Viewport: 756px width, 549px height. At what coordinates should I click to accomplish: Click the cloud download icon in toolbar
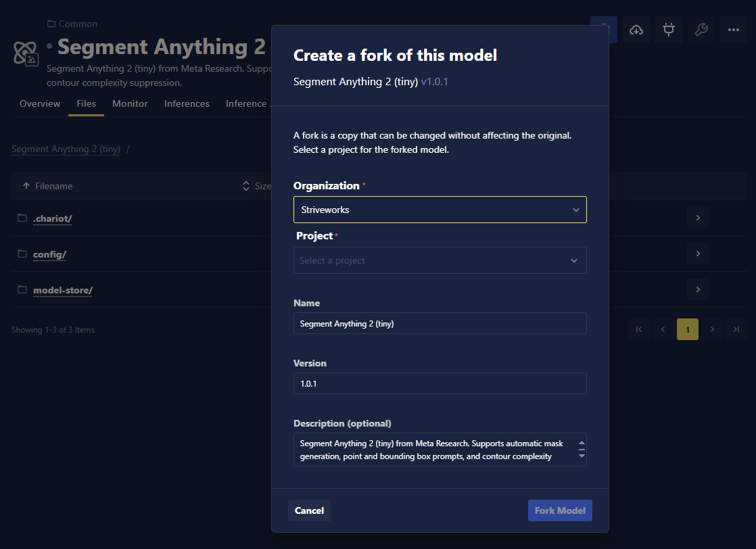click(636, 30)
